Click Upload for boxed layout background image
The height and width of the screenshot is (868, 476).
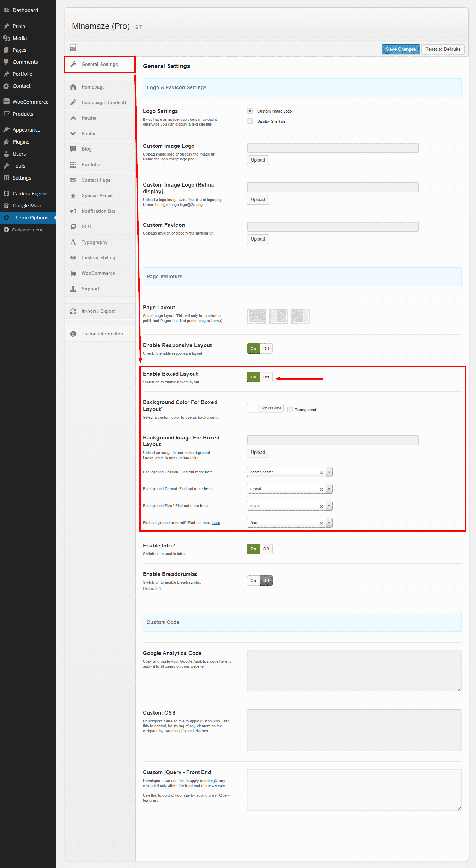click(x=258, y=453)
